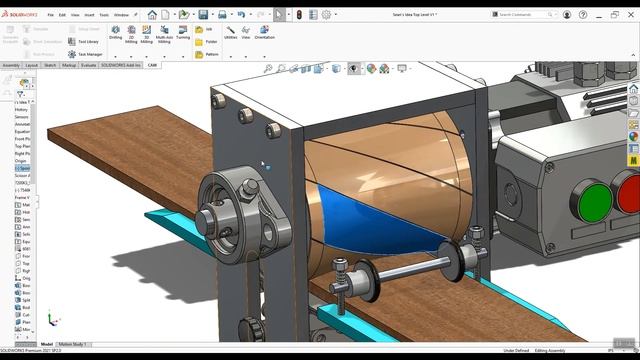
Task: Open an existing file icon
Action: pos(184,15)
